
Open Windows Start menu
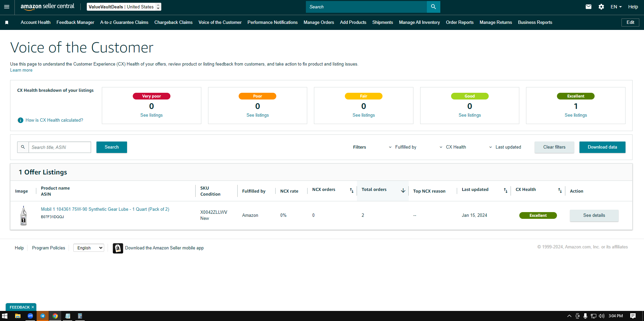pyautogui.click(x=5, y=316)
